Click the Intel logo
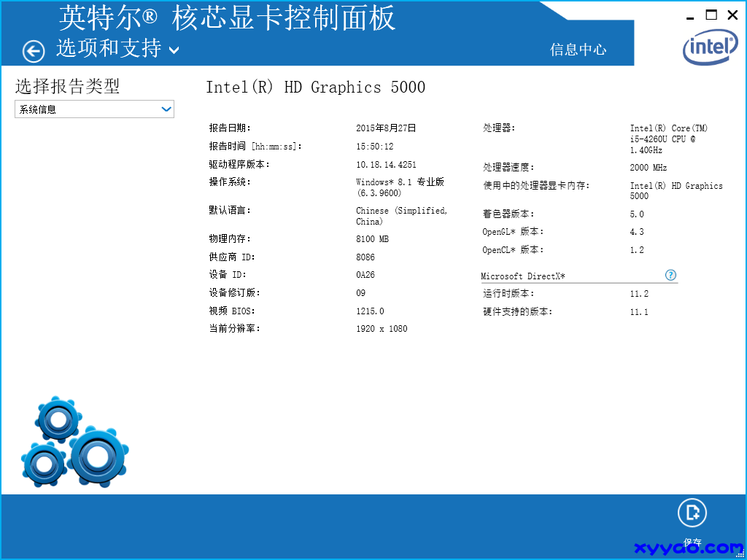This screenshot has height=560, width=747. (709, 48)
